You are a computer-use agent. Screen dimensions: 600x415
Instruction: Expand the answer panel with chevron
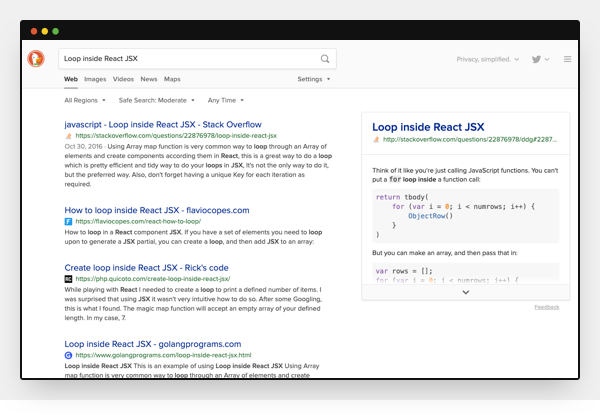(x=466, y=292)
